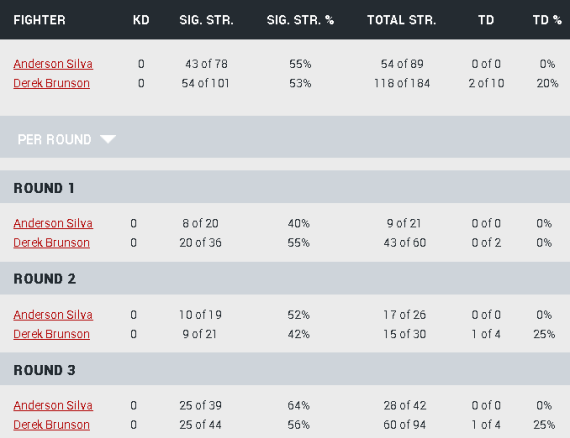Click the KD column header
Viewport: 570px width, 438px height.
pyautogui.click(x=141, y=20)
